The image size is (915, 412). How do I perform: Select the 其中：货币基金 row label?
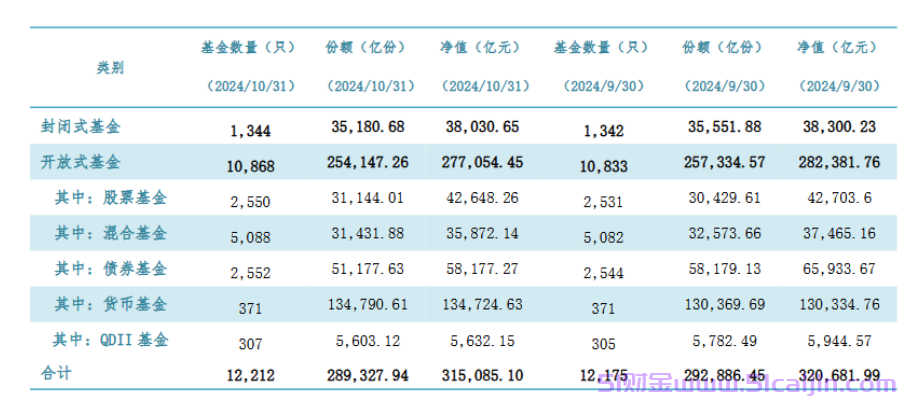pos(111,304)
